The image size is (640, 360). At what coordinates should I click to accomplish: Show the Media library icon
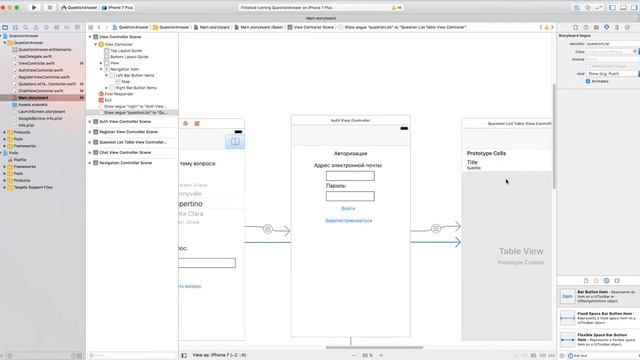[x=617, y=281]
